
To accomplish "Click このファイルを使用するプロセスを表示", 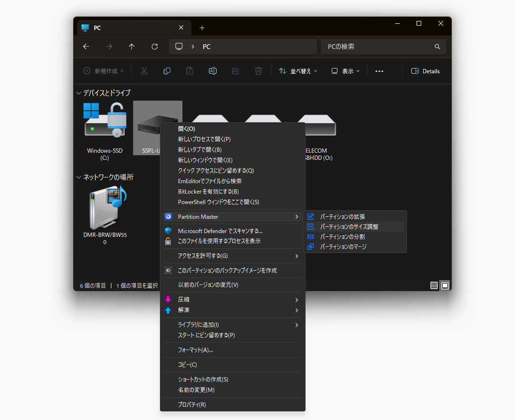I will [x=233, y=241].
